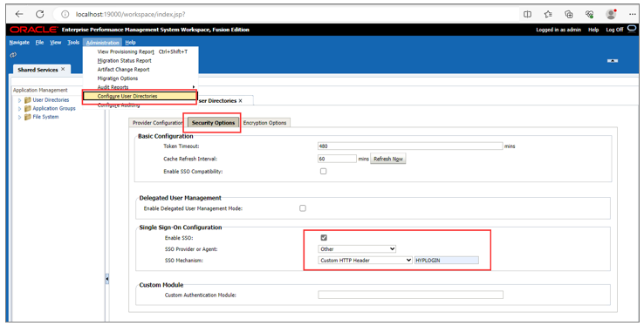Close the Shared Services tab
Image resolution: width=644 pixels, height=326 pixels.
pyautogui.click(x=63, y=70)
